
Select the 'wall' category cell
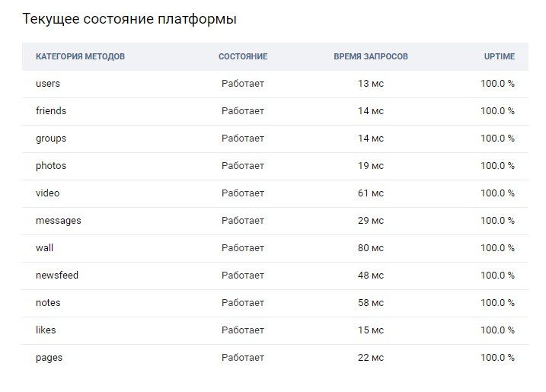(x=45, y=248)
